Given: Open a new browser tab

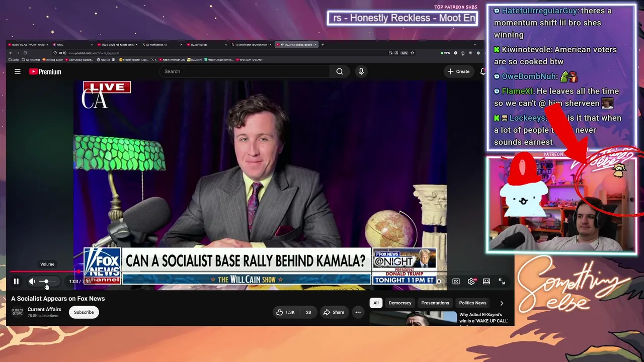Looking at the screenshot, I should coord(323,45).
